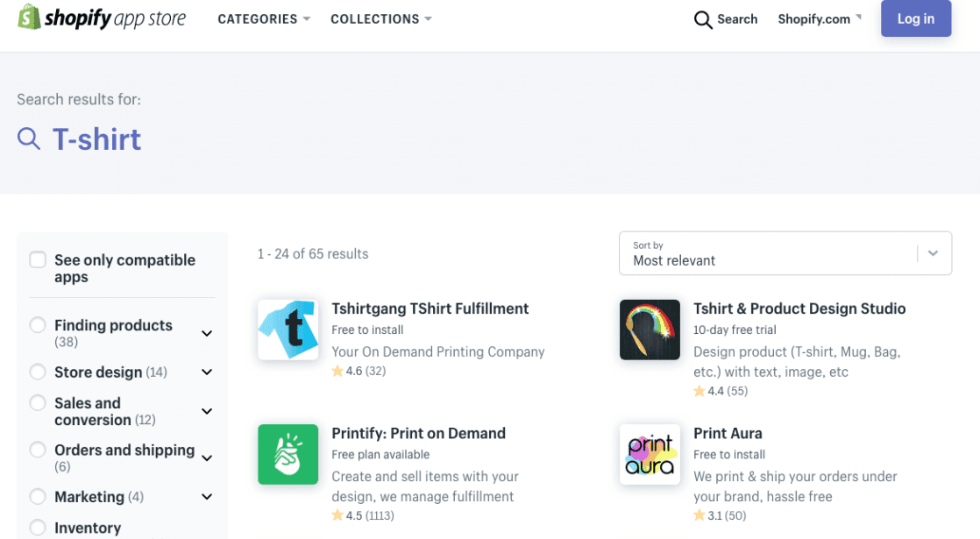
Task: Click 'Create and sell items' Printify description
Action: coord(425,486)
